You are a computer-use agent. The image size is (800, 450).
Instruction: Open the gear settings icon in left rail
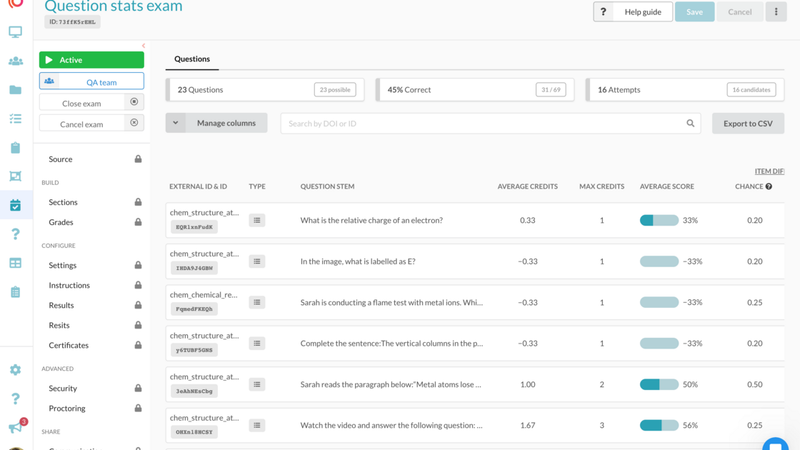[x=15, y=369]
